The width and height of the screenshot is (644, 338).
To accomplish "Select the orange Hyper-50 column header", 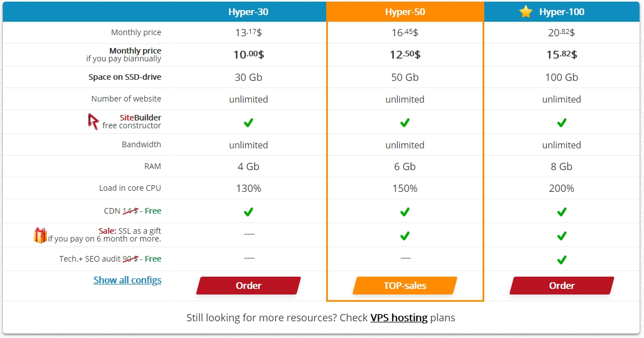I will 405,12.
